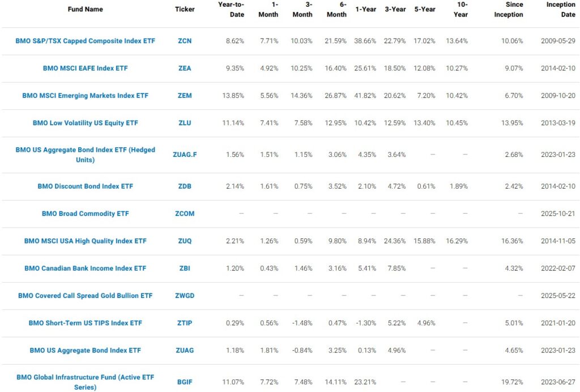The width and height of the screenshot is (580, 392).
Task: Click the Fund Name column header
Action: click(x=85, y=9)
